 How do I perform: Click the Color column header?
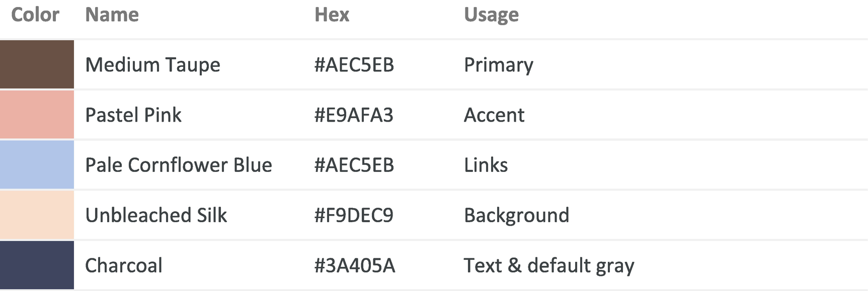[x=35, y=15]
